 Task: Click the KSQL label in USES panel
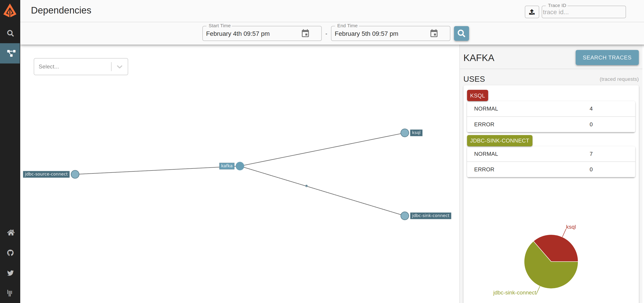click(x=477, y=95)
